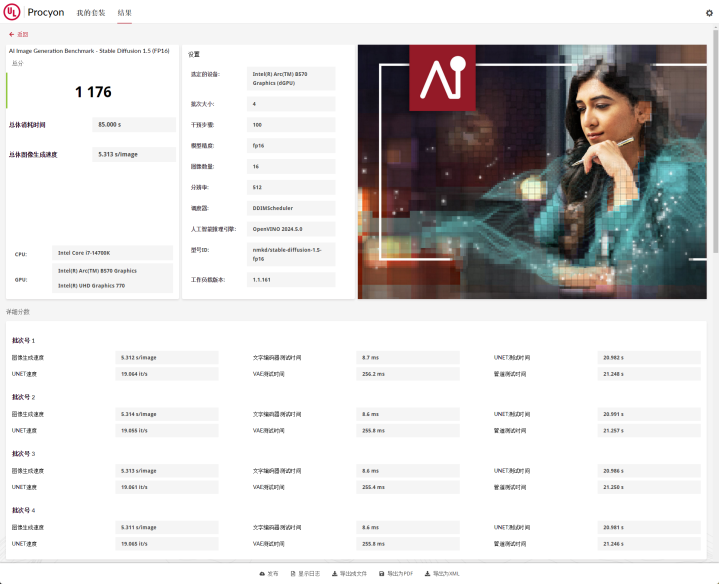Click batch 1 UNET time 20.982 s
719x584 pixels.
point(649,358)
